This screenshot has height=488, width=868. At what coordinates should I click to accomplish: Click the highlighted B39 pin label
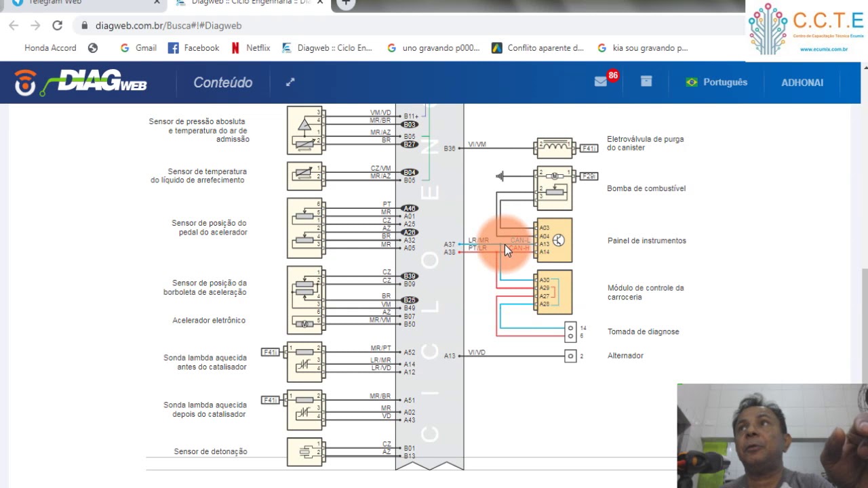point(409,277)
